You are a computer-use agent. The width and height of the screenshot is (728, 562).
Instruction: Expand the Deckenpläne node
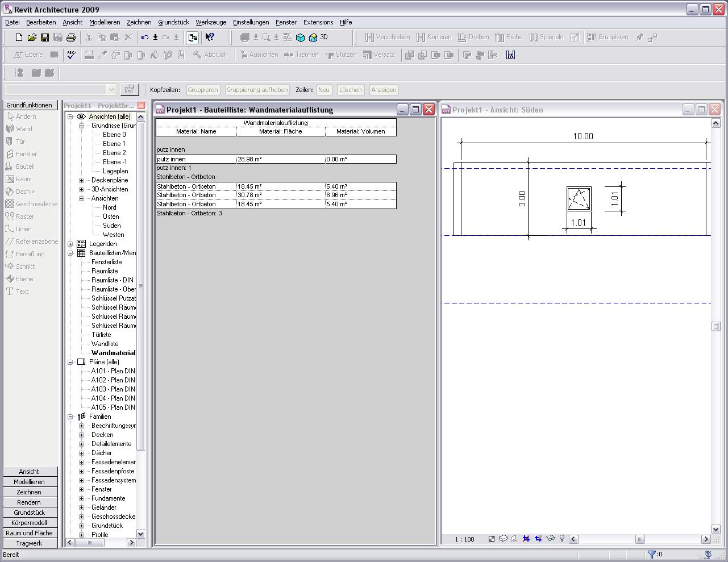coord(81,180)
